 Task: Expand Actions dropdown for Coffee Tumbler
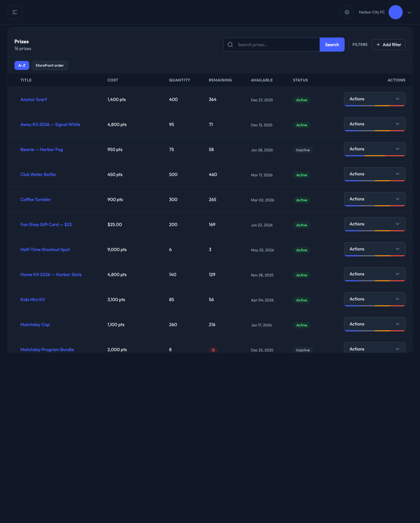coord(375,199)
